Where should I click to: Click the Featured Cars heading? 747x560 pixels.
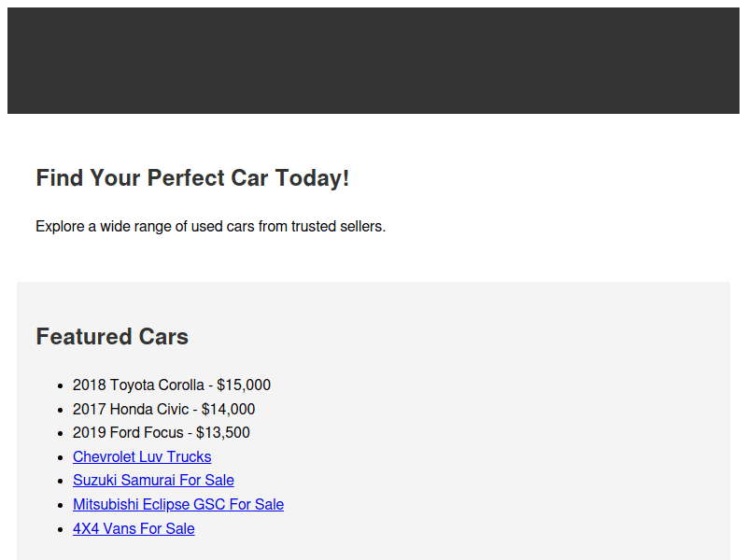click(x=112, y=337)
